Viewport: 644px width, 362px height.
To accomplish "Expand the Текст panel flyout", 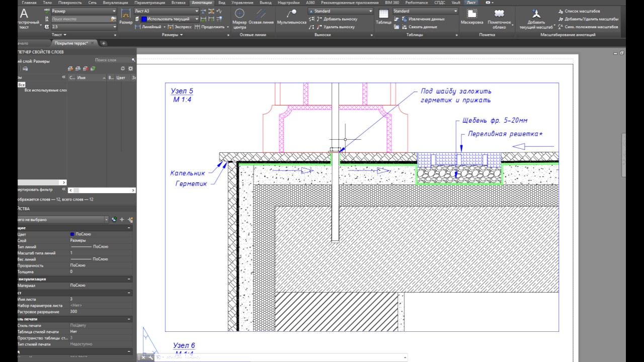I will [59, 35].
